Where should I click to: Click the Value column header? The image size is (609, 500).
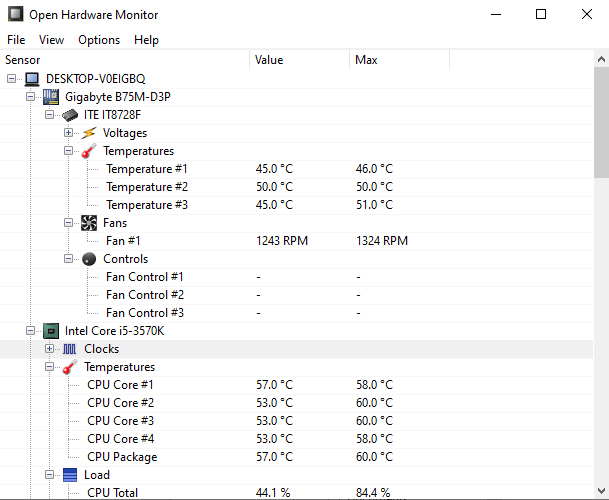click(299, 60)
